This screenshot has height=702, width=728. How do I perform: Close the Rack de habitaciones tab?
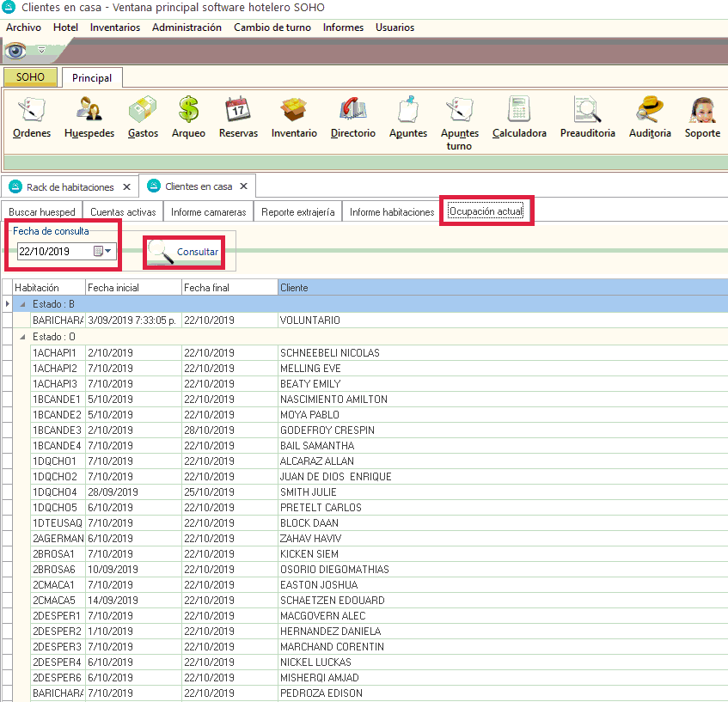click(x=126, y=186)
